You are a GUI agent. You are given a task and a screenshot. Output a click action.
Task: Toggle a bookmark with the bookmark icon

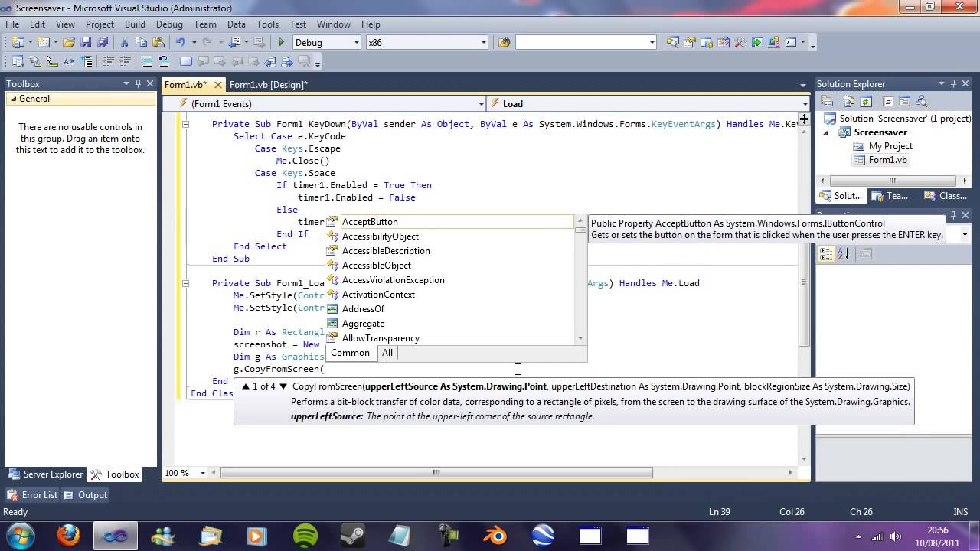(185, 61)
